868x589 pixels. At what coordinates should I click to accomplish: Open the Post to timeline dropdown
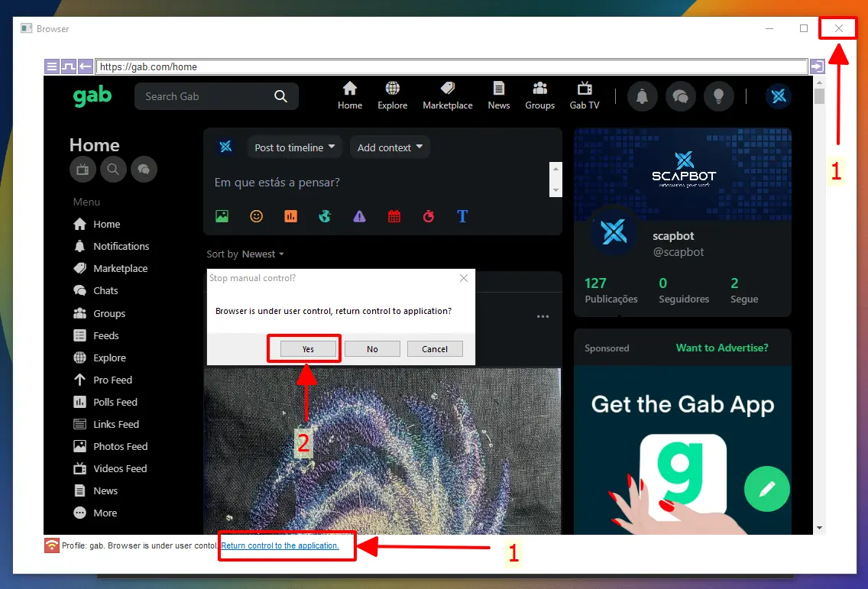point(294,147)
